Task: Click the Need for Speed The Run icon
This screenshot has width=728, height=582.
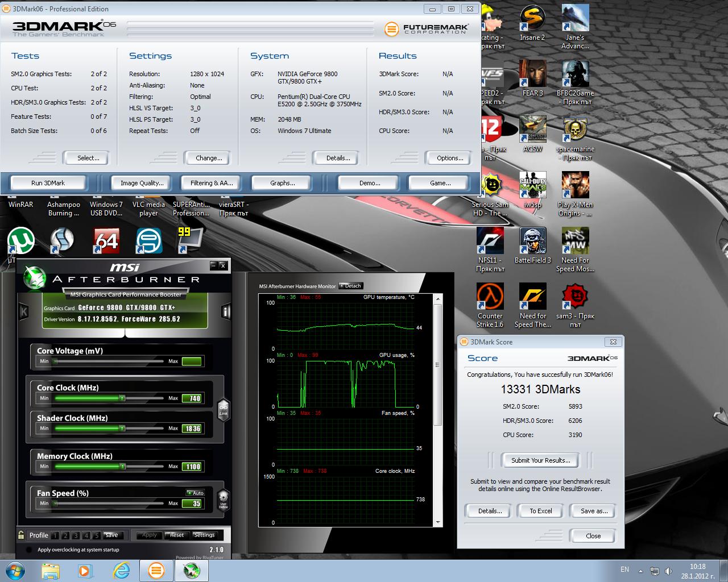Action: tap(532, 306)
